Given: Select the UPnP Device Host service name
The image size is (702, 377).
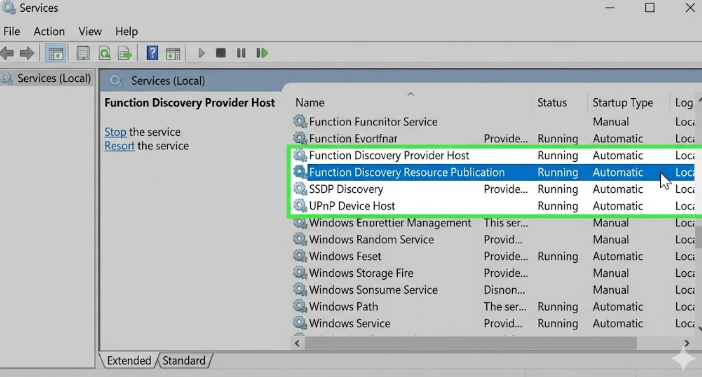Looking at the screenshot, I should point(352,206).
